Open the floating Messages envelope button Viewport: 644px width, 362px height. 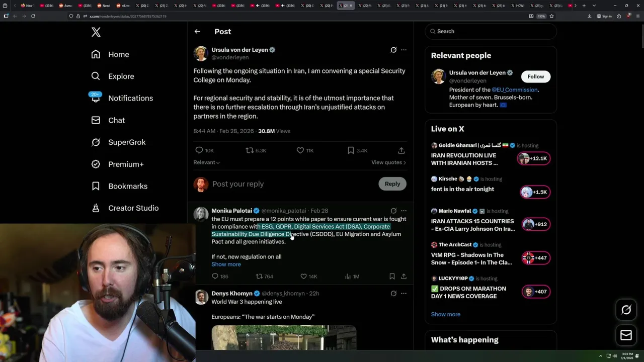pos(626,335)
